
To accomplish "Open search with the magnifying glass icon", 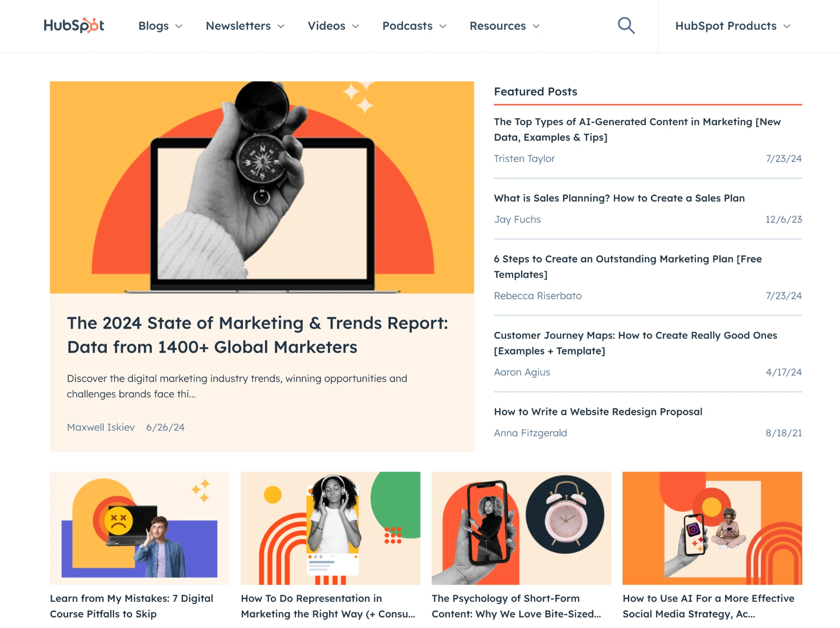I will (626, 25).
